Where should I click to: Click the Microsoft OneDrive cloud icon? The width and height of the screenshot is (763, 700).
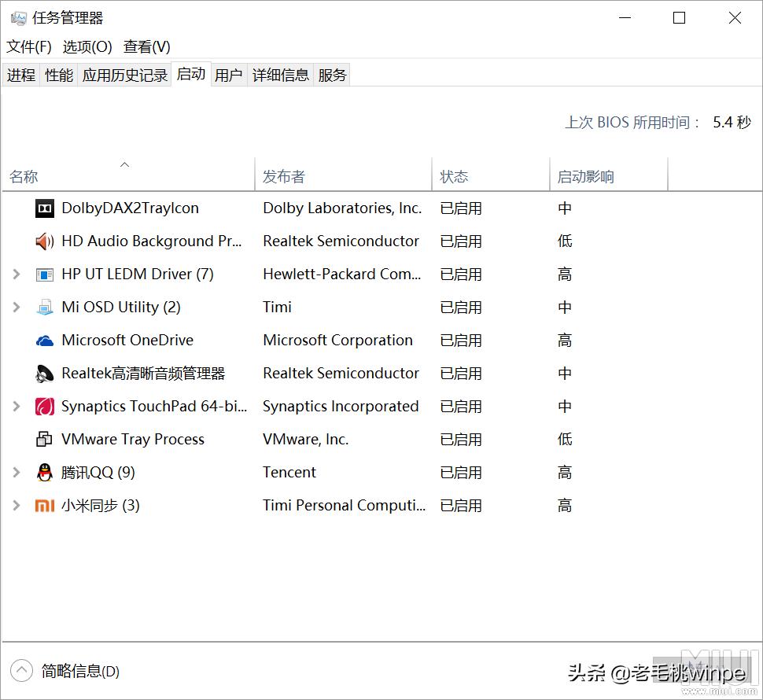45,341
